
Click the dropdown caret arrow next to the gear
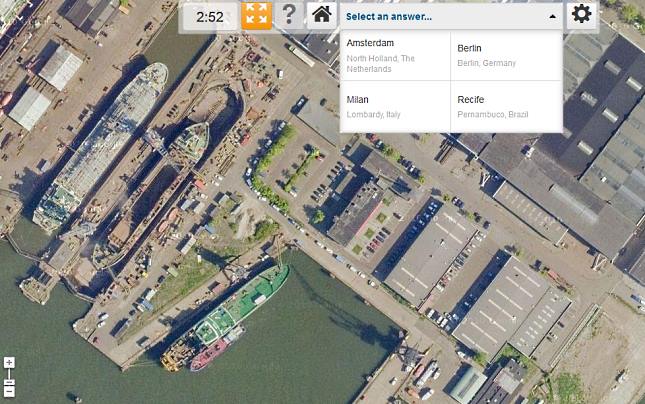(552, 17)
